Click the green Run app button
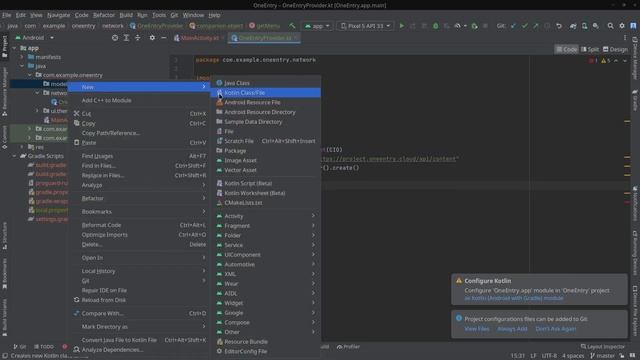Viewport: 640px width, 360px height. pos(402,26)
